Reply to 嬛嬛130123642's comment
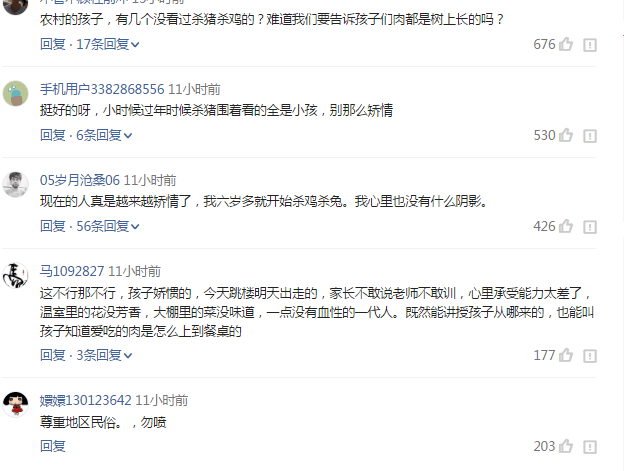Screen dimensions: 624x471 (x=53, y=446)
